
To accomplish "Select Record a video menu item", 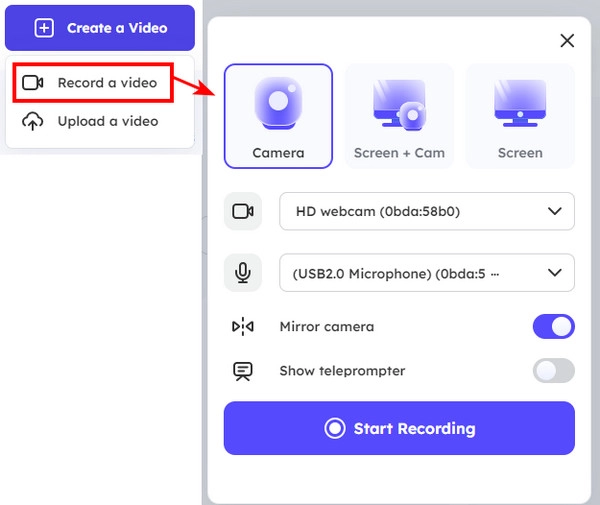I will (x=106, y=82).
